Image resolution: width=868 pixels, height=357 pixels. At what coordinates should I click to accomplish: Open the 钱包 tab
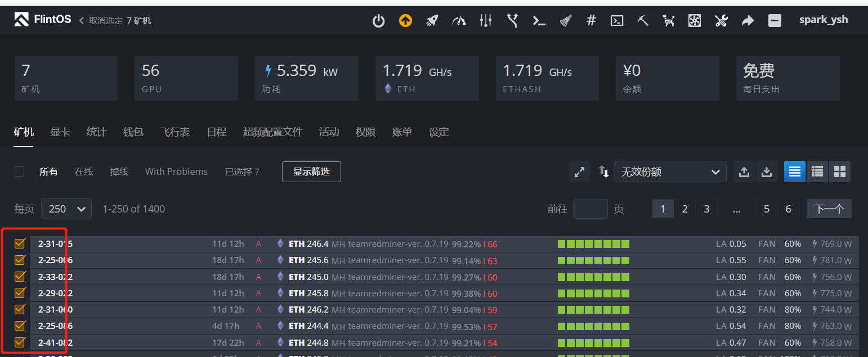[133, 132]
